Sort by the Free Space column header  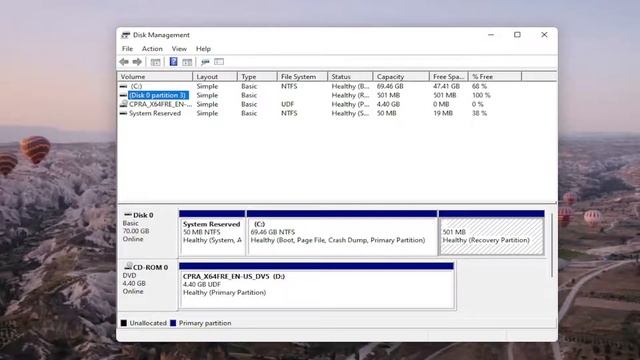449,77
